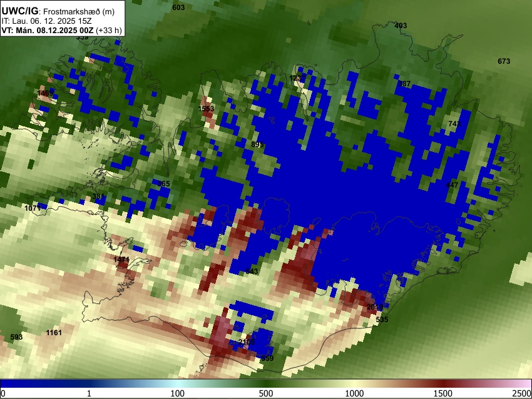Click the 603 value on the map
The image size is (532, 399).
pyautogui.click(x=178, y=8)
